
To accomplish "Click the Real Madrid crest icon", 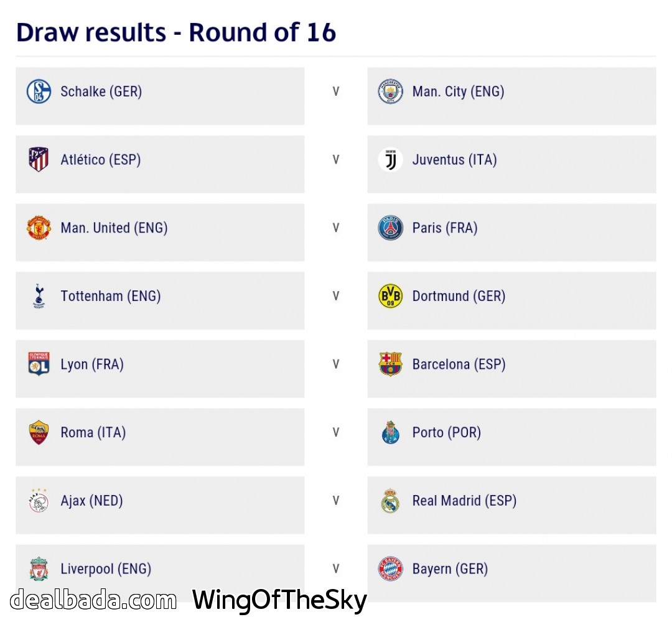I will tap(391, 501).
